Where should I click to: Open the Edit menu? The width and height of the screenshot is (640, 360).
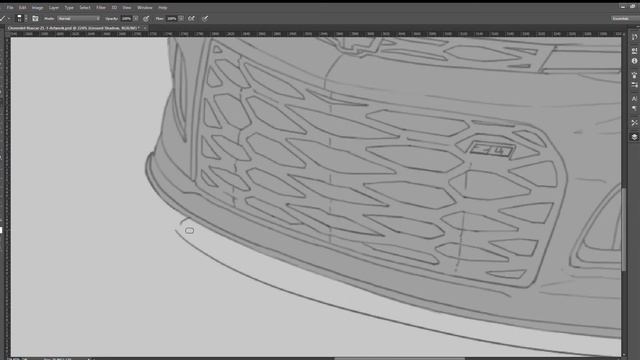point(23,7)
